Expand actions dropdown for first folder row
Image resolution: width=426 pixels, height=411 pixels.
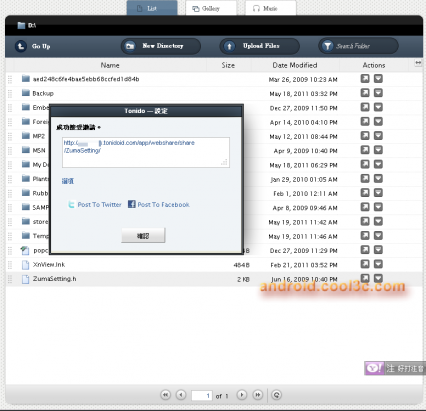click(x=378, y=79)
